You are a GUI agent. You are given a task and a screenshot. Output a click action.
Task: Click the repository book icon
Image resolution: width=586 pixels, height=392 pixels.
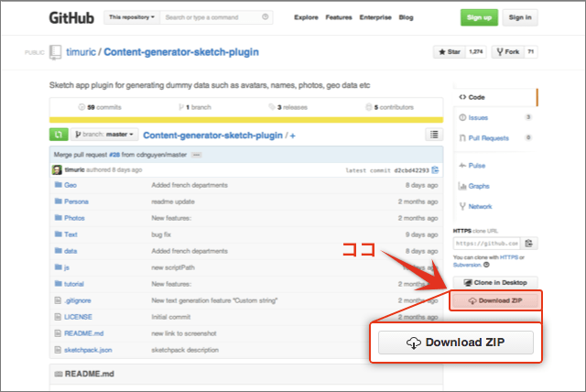pyautogui.click(x=55, y=51)
